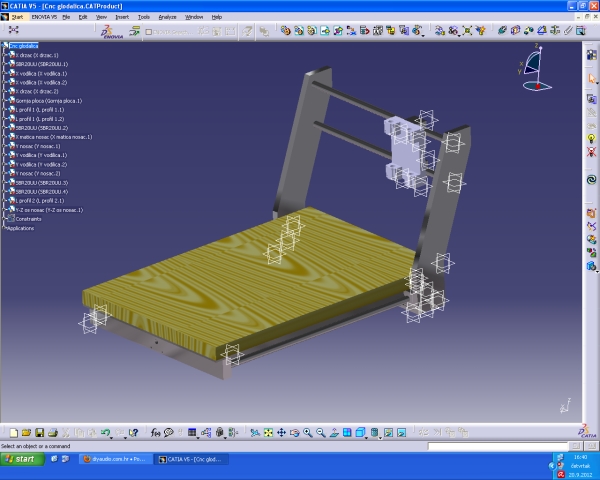Activate the Rotate view tool
Screen dimensions: 600x480
pyautogui.click(x=294, y=432)
